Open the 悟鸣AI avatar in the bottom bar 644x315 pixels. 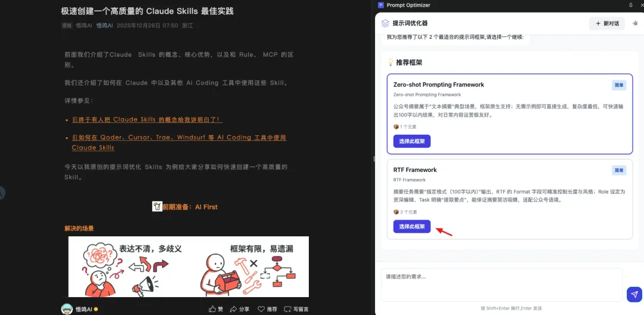pos(67,309)
